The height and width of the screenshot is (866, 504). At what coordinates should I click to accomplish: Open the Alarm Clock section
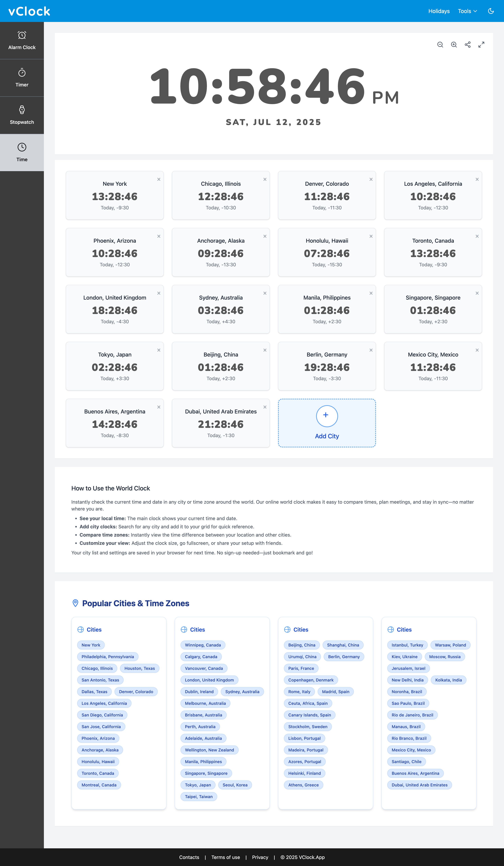click(x=22, y=40)
